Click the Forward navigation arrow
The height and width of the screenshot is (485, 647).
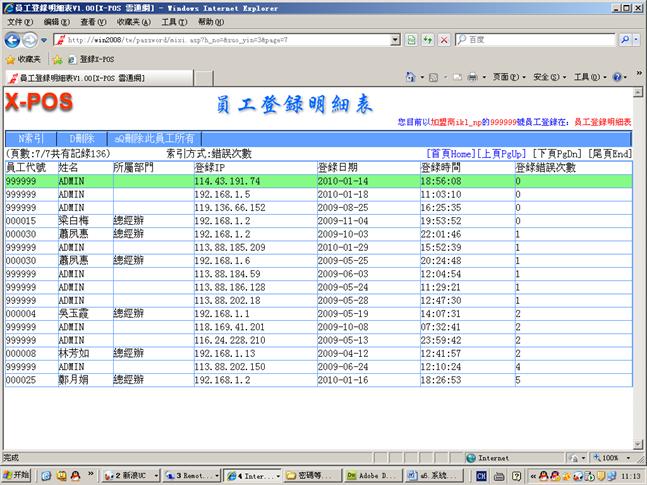(x=31, y=40)
